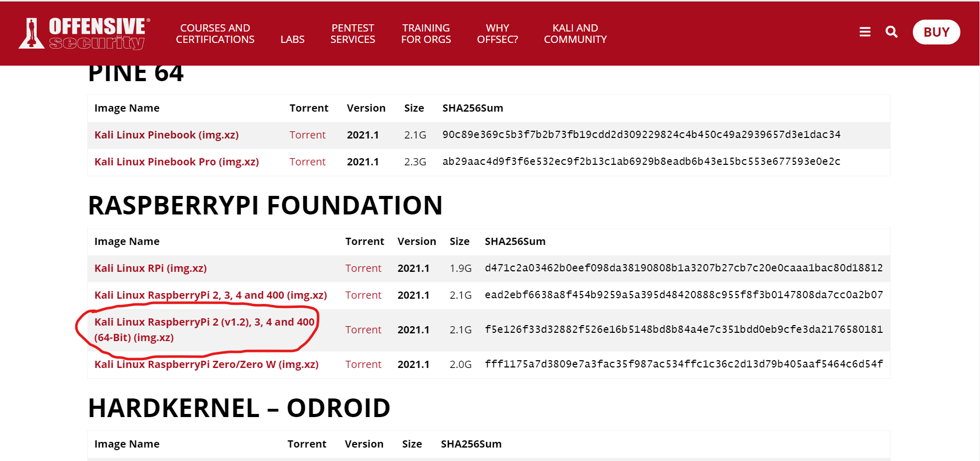The image size is (980, 461).
Task: Click the Offensive Security logo
Action: click(x=84, y=34)
